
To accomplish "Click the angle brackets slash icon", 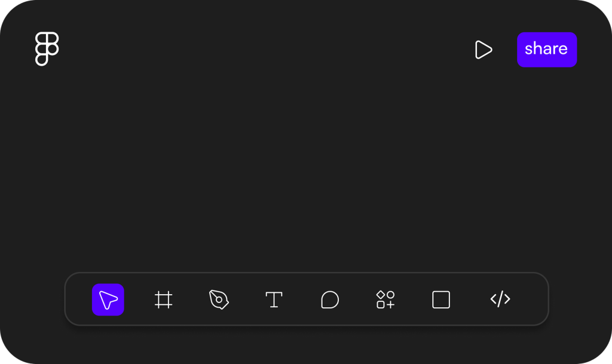I will (500, 299).
